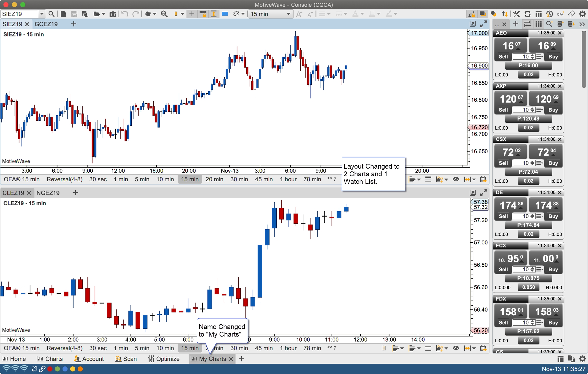Click the green status dot in status bar
Screen dimensions: 588x374
coord(57,369)
